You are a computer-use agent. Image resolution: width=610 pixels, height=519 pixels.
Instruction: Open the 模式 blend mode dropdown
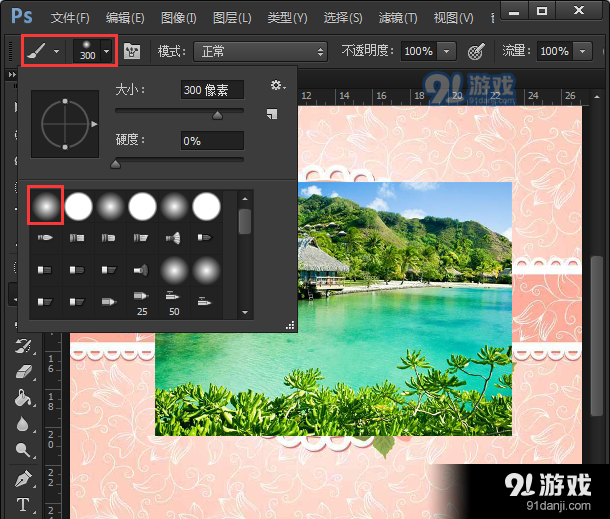(260, 51)
